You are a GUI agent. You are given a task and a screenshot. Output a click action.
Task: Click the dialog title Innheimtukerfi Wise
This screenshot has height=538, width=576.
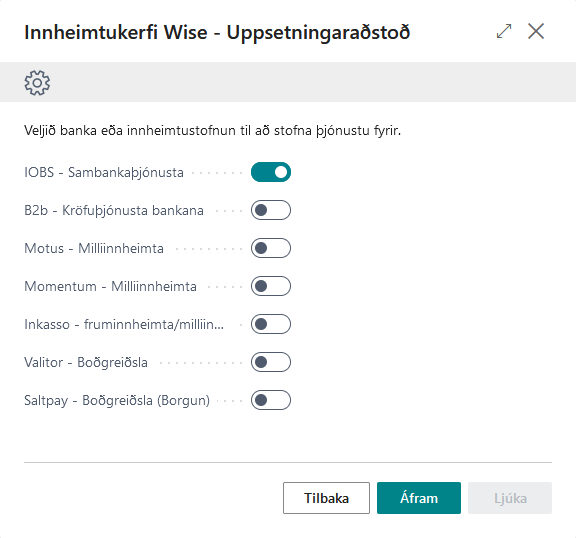pos(217,32)
